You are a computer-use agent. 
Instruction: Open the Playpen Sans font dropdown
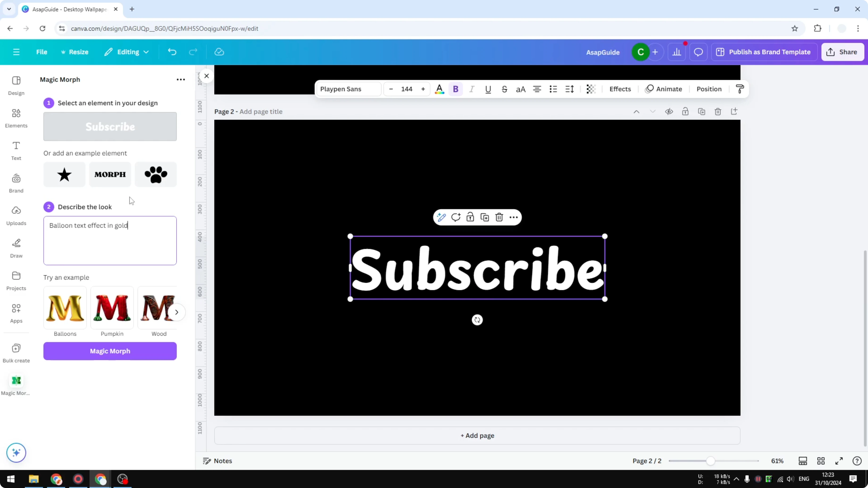(x=349, y=89)
